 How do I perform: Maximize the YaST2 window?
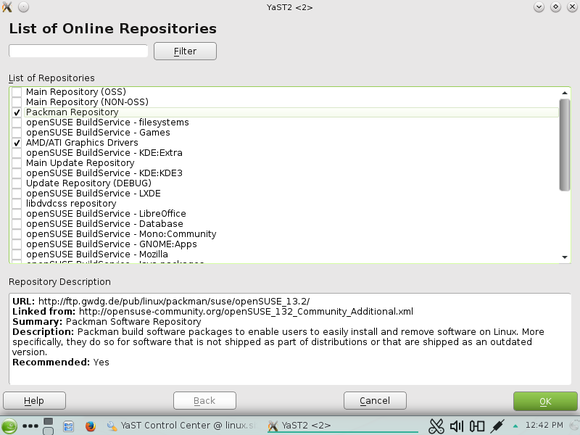556,7
